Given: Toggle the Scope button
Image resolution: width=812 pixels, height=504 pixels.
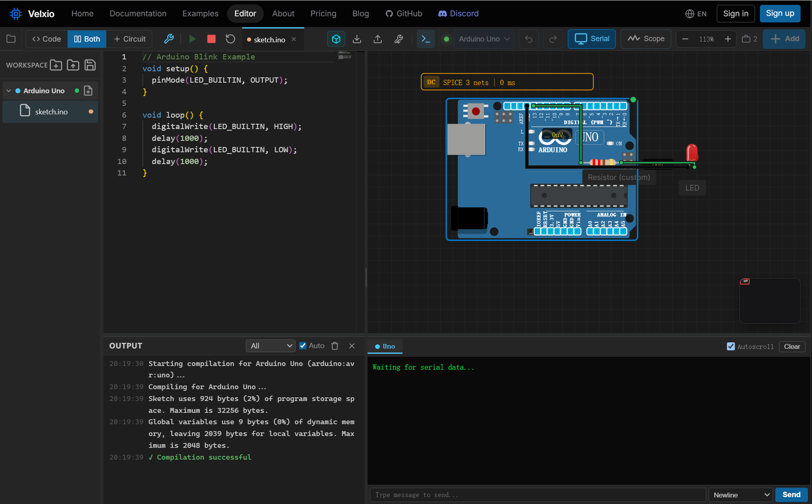Looking at the screenshot, I should click(646, 39).
